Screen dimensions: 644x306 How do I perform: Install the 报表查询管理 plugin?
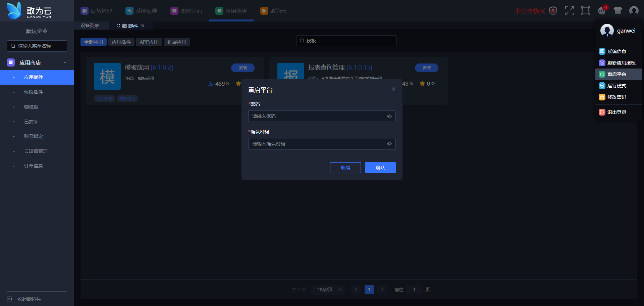pyautogui.click(x=427, y=68)
